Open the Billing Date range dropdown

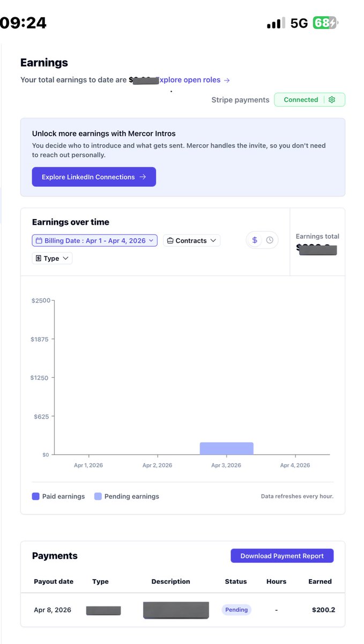point(94,240)
